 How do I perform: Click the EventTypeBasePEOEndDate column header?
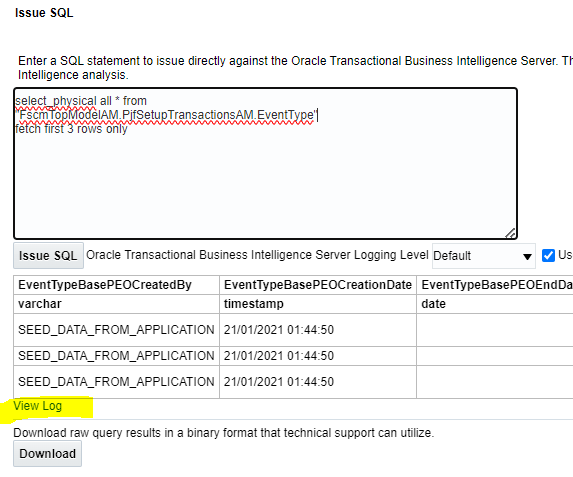coord(495,285)
